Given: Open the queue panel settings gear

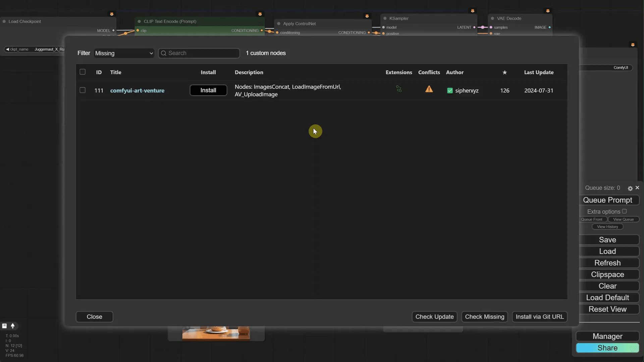Looking at the screenshot, I should pos(630,188).
